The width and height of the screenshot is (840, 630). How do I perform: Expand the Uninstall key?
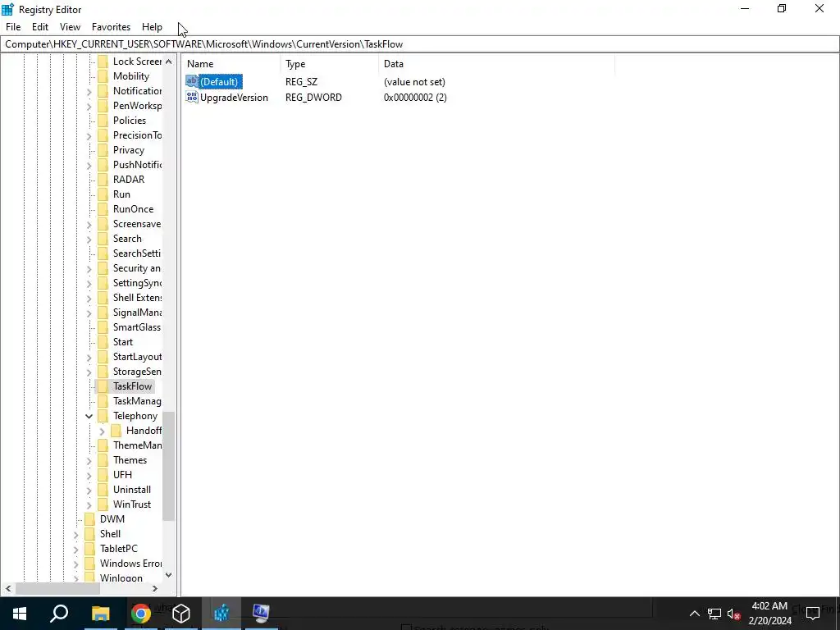(89, 491)
